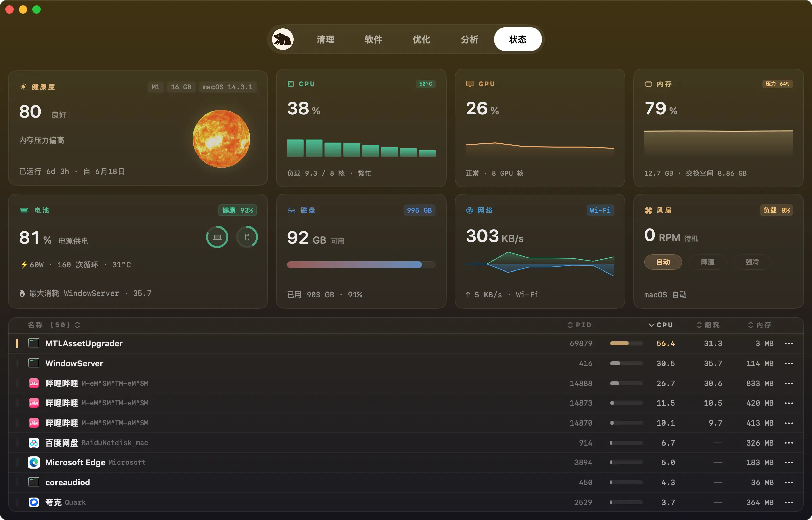Sort processes by the 名称 column
The width and height of the screenshot is (812, 520).
click(53, 325)
